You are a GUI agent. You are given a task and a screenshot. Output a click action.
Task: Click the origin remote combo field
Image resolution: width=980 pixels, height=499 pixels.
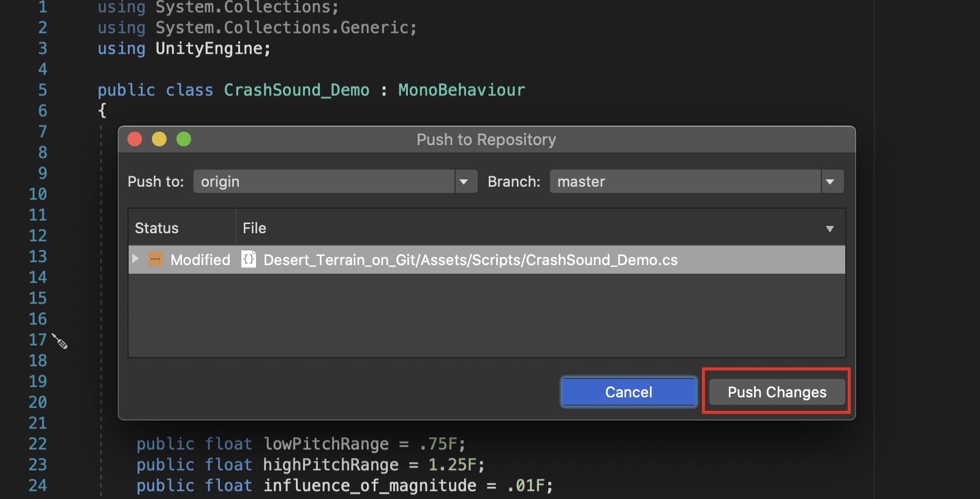(325, 182)
